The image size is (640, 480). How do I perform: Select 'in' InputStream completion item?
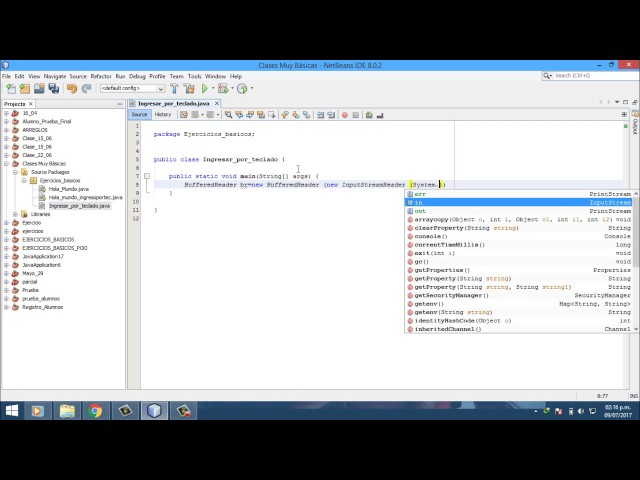519,203
